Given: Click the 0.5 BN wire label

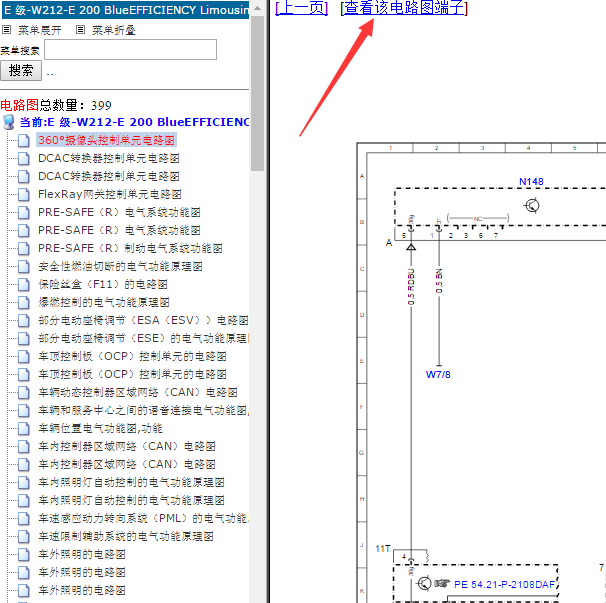Looking at the screenshot, I should 439,281.
